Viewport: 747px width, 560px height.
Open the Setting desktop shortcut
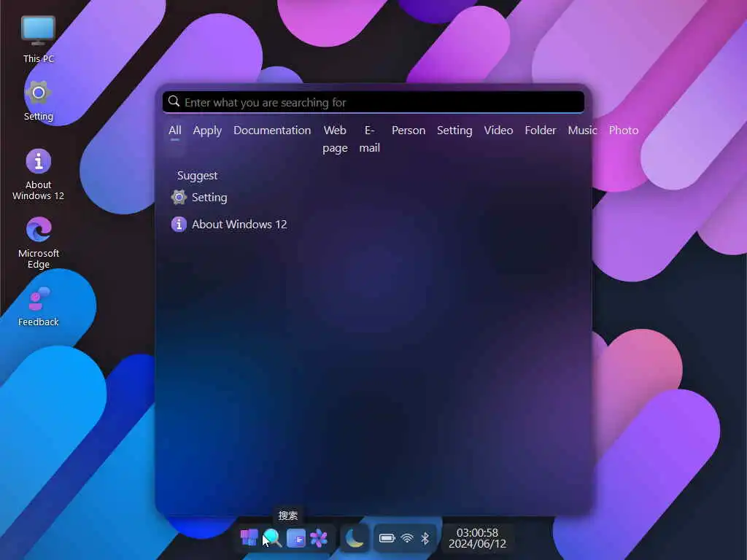pos(38,101)
